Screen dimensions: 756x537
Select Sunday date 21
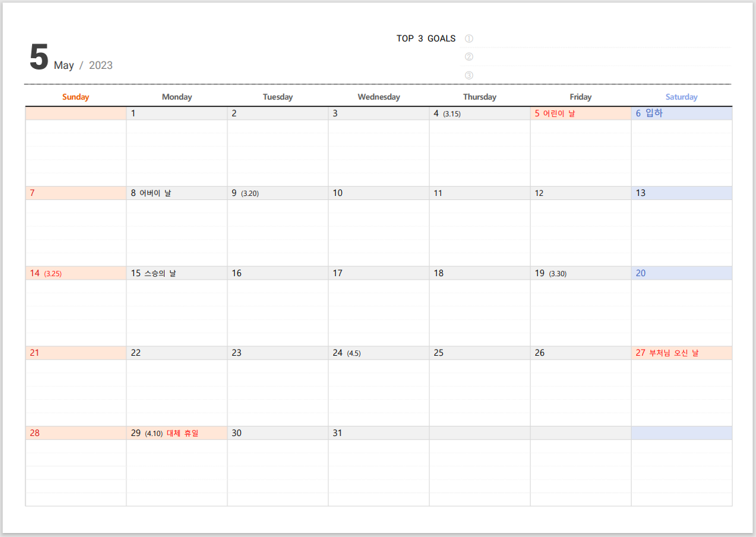[x=76, y=353]
